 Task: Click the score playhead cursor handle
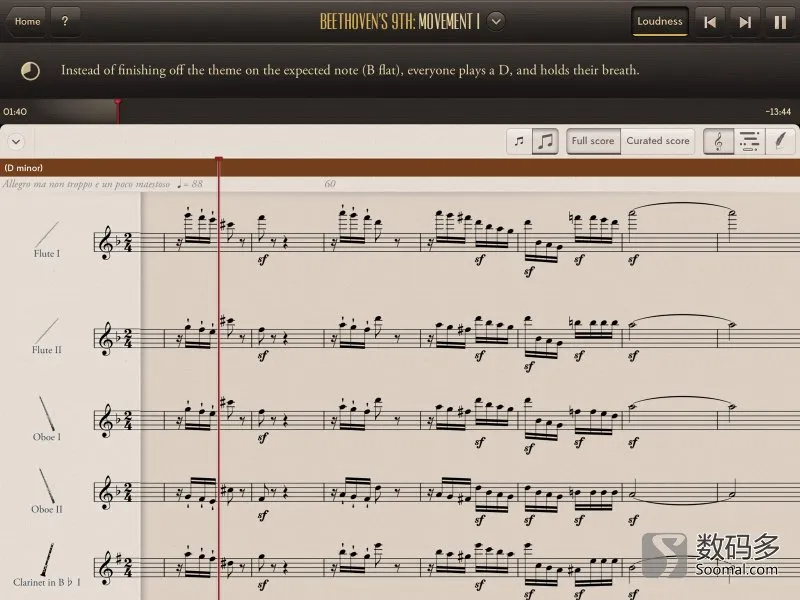(219, 161)
